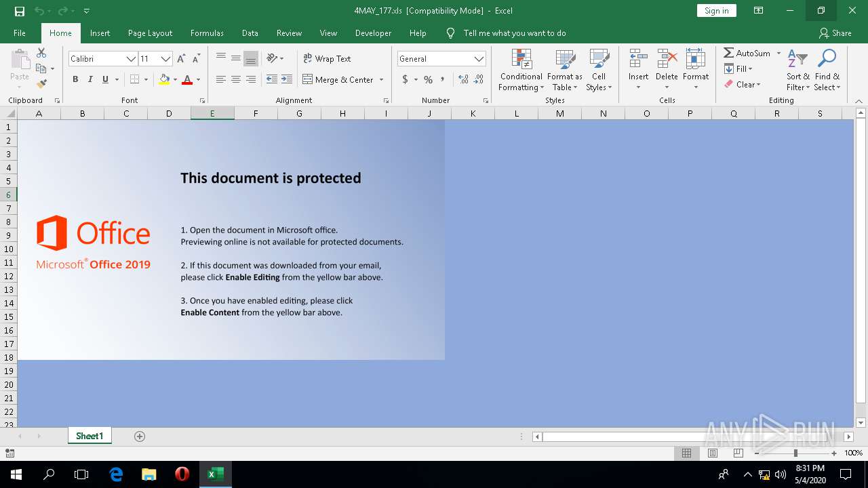Apply Percent Style

[428, 79]
